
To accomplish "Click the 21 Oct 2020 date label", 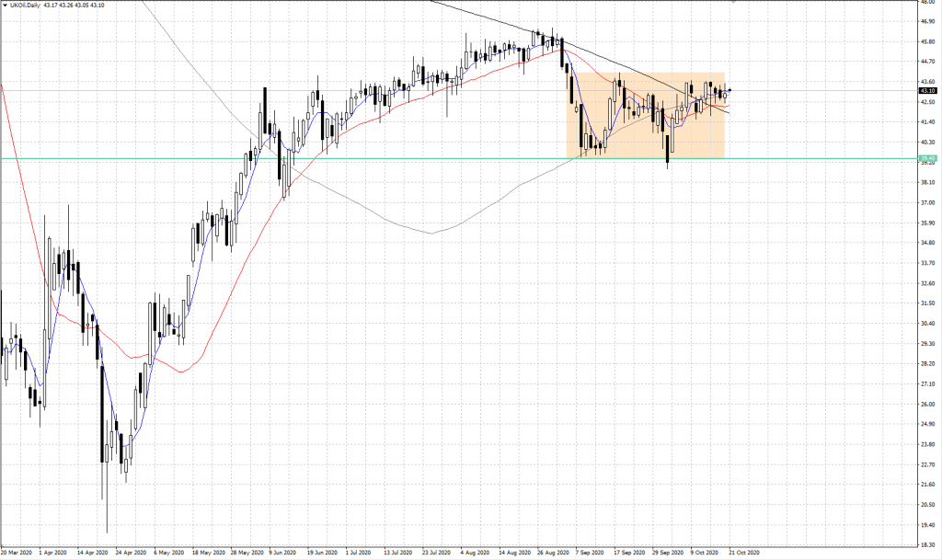I will click(745, 554).
